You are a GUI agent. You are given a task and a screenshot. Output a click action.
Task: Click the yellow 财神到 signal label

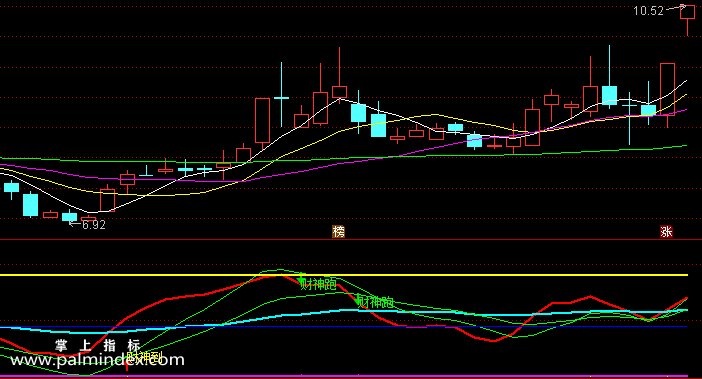coord(144,357)
